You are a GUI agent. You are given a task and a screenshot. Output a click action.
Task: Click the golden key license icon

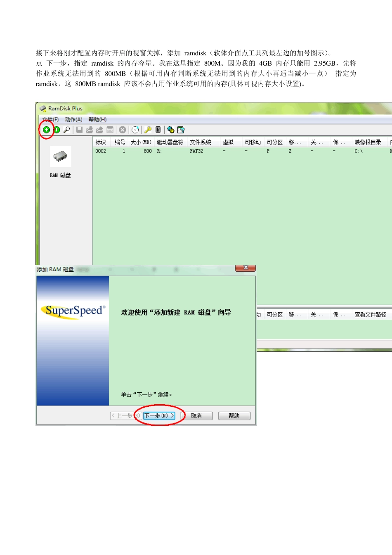[148, 130]
